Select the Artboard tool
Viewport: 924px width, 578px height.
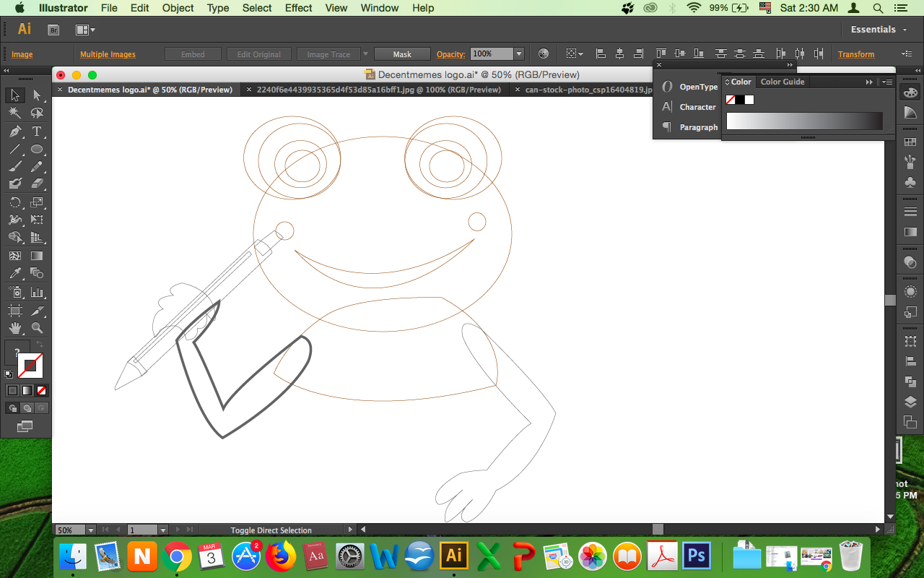click(15, 311)
